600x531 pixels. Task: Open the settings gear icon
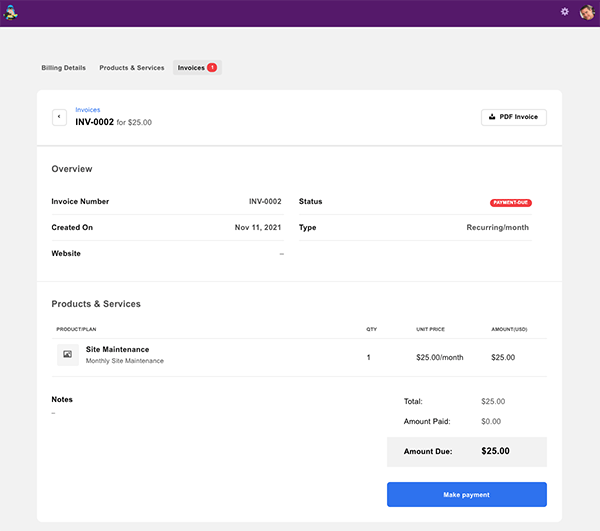pyautogui.click(x=565, y=12)
